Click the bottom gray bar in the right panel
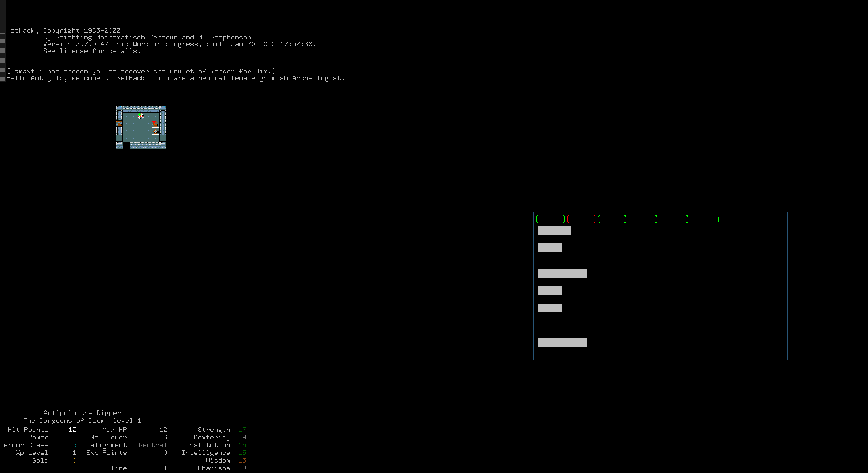This screenshot has width=868, height=473. (562, 342)
